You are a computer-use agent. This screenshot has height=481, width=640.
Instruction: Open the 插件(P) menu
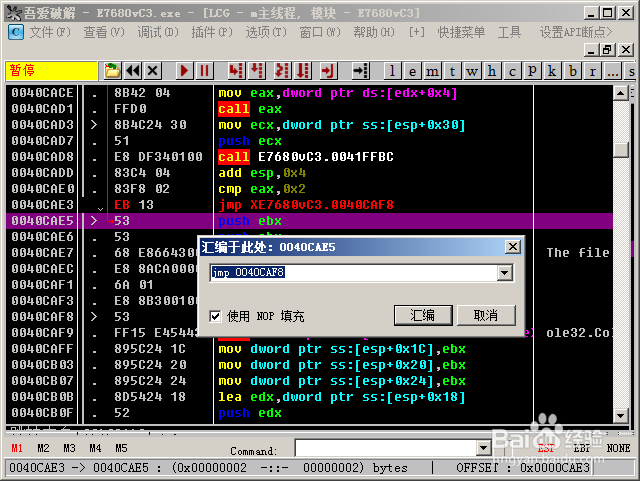[x=212, y=32]
